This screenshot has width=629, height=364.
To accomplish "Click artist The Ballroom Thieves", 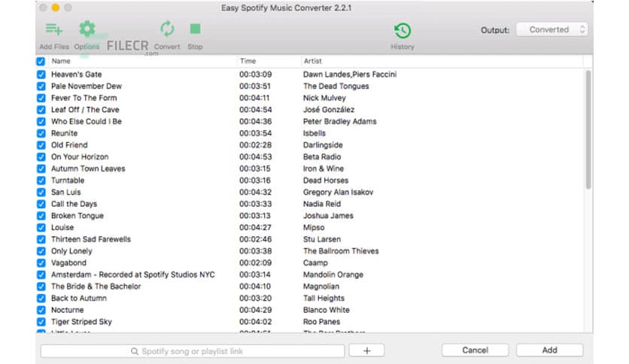I will (x=341, y=251).
